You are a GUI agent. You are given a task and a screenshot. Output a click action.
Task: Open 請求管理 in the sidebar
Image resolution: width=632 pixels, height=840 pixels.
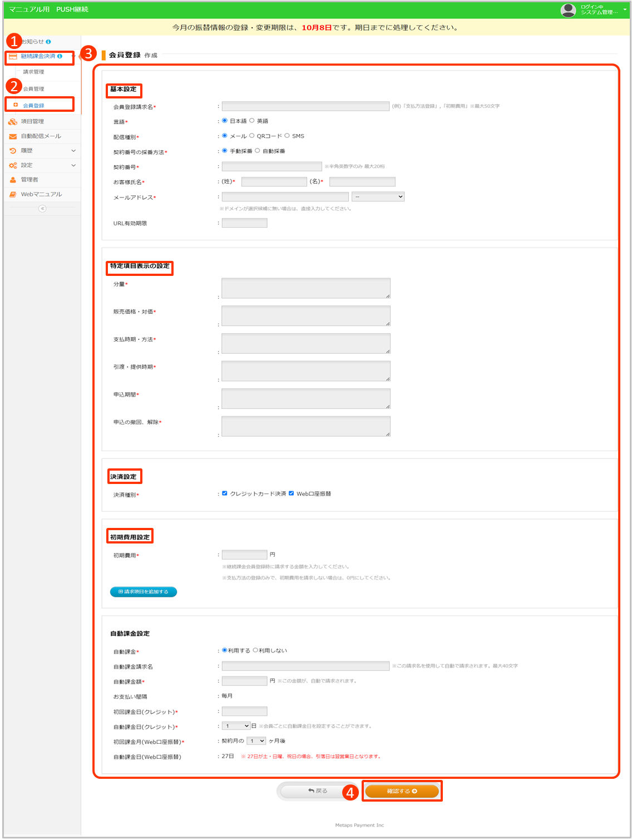point(34,72)
